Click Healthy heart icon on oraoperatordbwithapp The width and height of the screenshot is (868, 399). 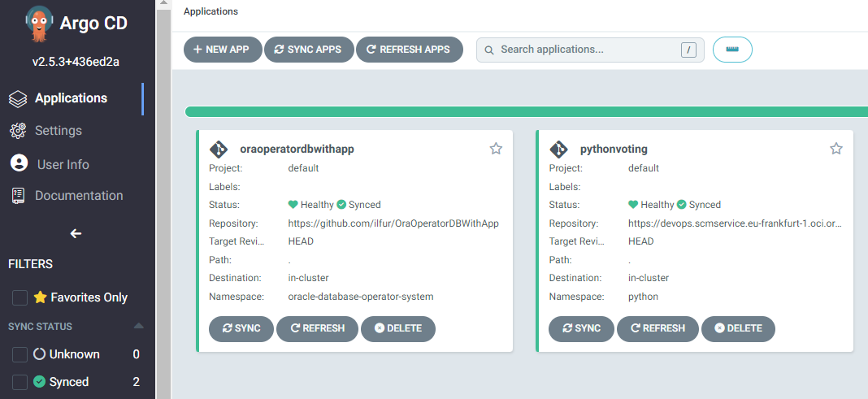pyautogui.click(x=293, y=205)
